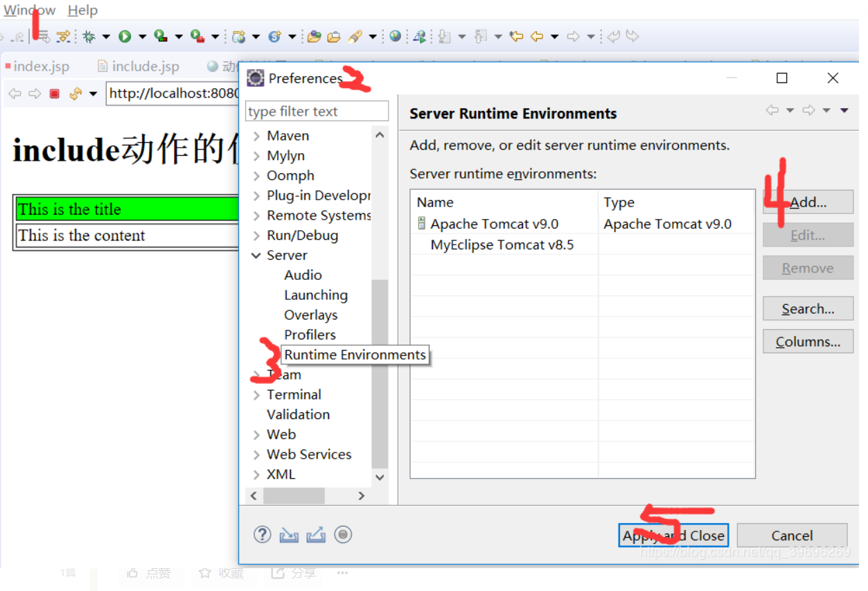Select Launching under Server
868x591 pixels.
pyautogui.click(x=316, y=295)
